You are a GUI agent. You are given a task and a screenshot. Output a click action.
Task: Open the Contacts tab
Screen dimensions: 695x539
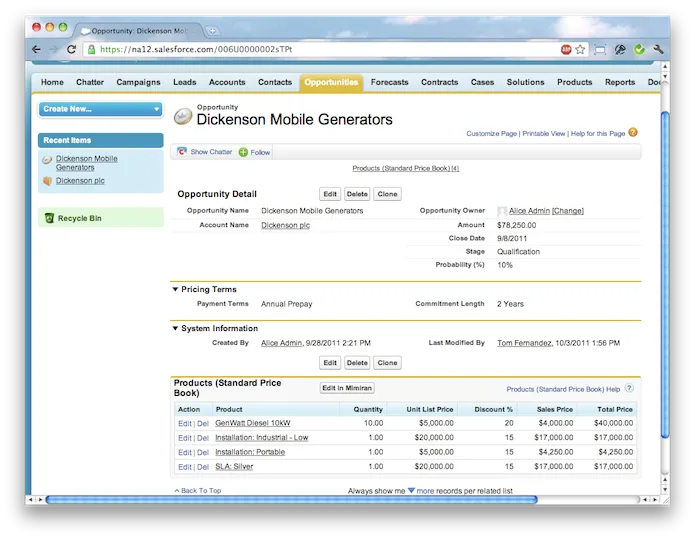click(275, 82)
